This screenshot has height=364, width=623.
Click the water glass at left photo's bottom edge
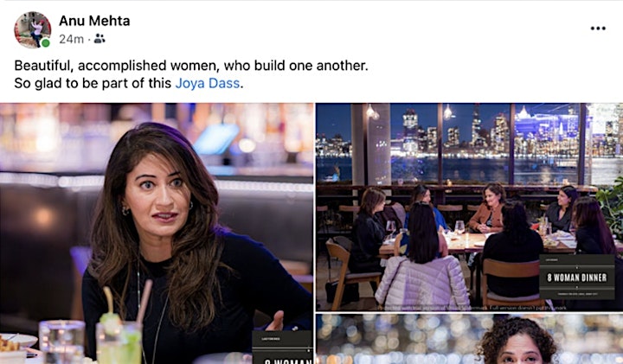coord(62,342)
